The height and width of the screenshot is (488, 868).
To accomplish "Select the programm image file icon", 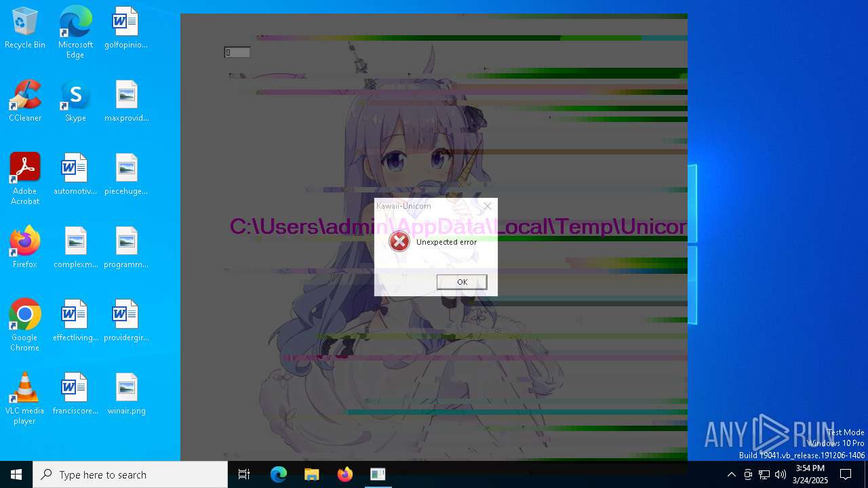I will pos(126,248).
